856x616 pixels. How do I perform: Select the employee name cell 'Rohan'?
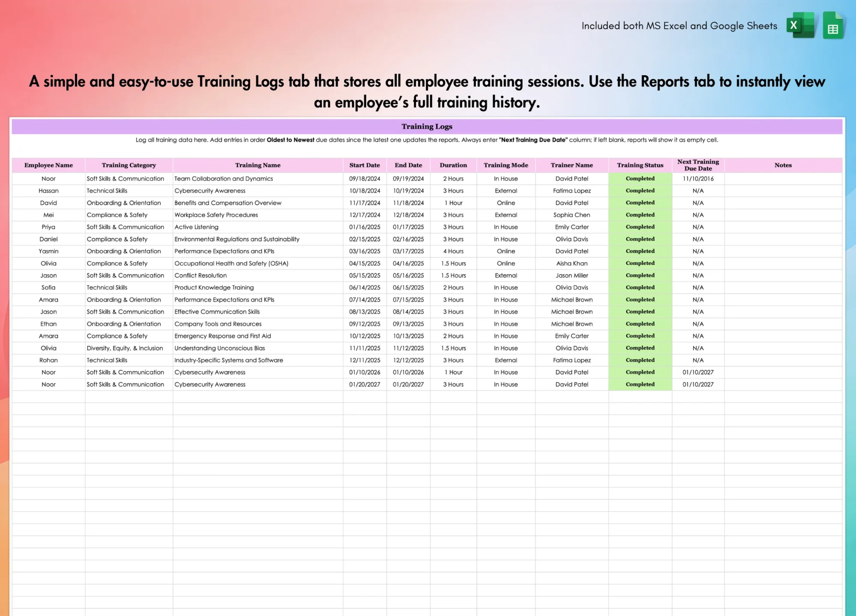pos(48,360)
